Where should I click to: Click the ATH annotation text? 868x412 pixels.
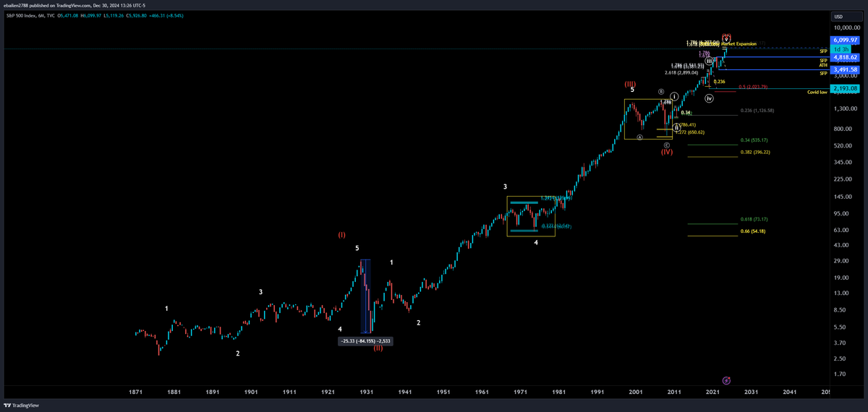pyautogui.click(x=823, y=65)
